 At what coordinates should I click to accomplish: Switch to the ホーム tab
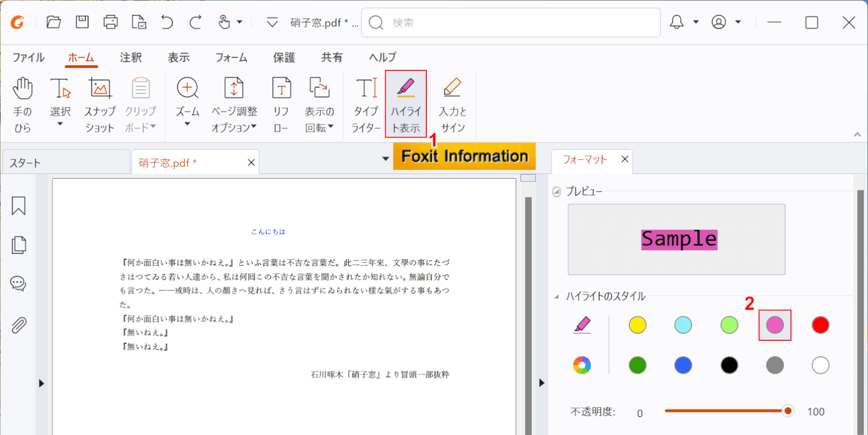[x=81, y=58]
